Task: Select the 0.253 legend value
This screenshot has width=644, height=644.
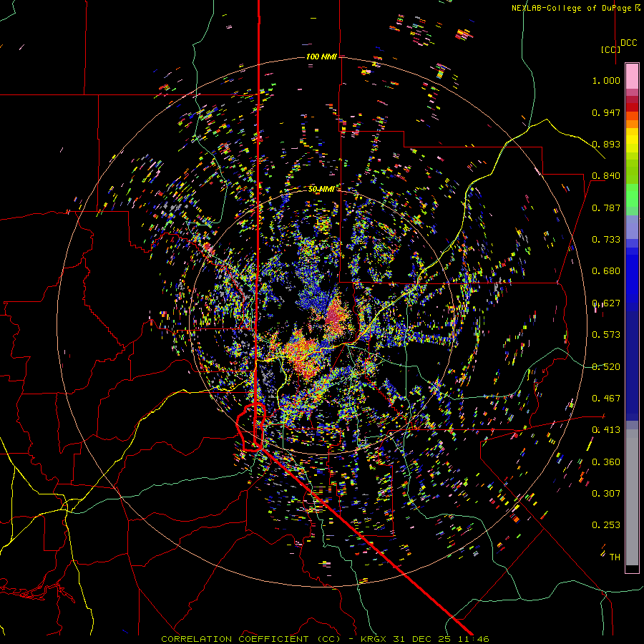Action: click(606, 525)
